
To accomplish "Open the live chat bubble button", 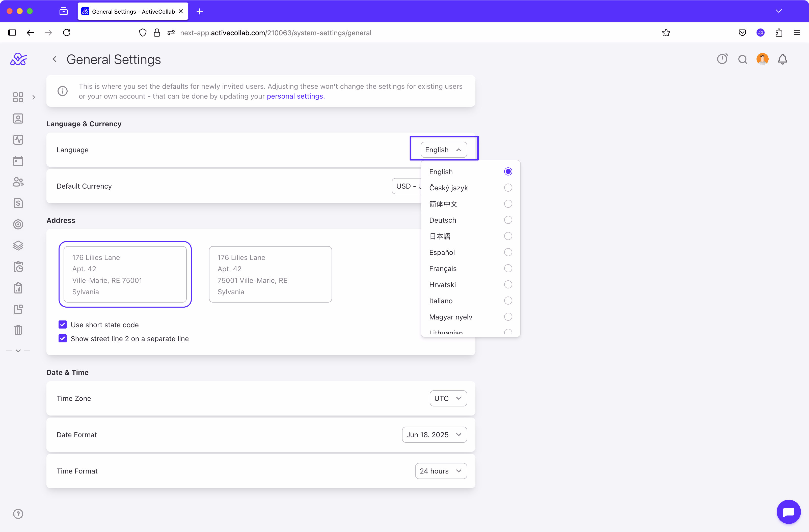I will pyautogui.click(x=789, y=512).
